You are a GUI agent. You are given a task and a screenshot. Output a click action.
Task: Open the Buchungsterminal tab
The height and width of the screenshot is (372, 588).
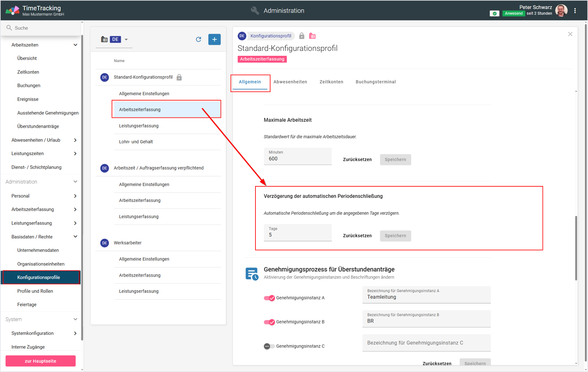375,82
